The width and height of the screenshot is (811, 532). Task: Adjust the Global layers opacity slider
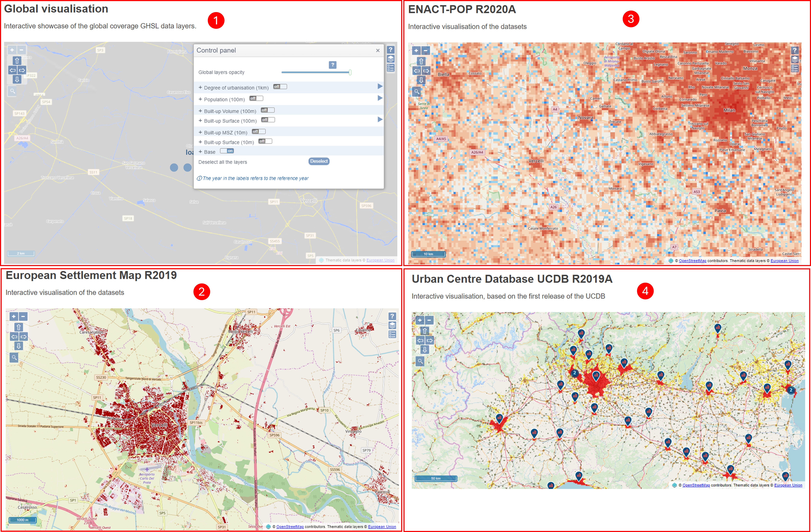[x=316, y=72]
